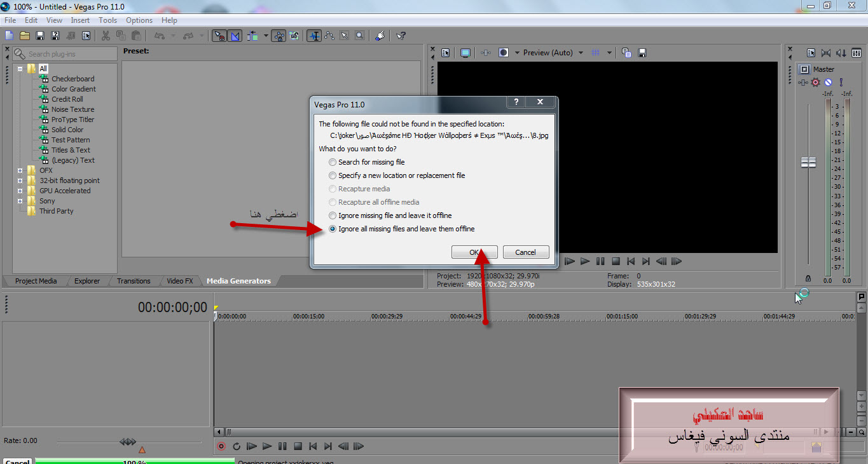Toggle the Master fader lock icon
This screenshot has width=868, height=464.
[808, 278]
